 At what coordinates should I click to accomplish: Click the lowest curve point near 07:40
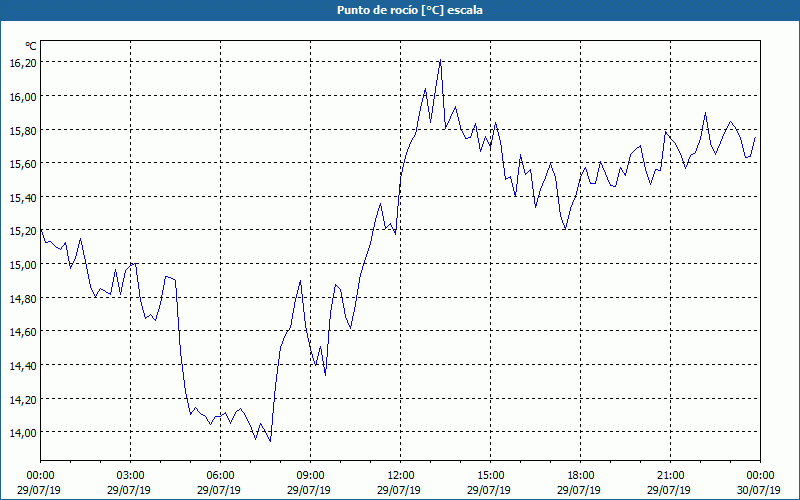coord(270,441)
